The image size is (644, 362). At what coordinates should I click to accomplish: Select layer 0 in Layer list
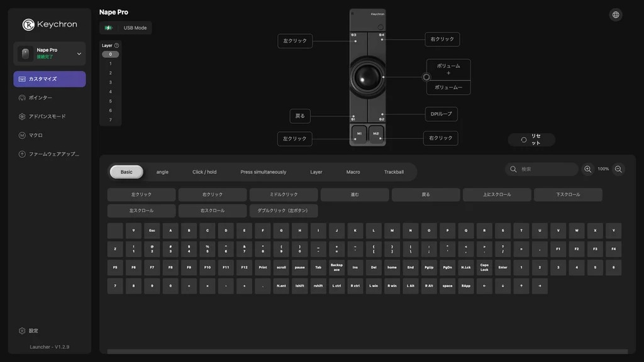(110, 54)
